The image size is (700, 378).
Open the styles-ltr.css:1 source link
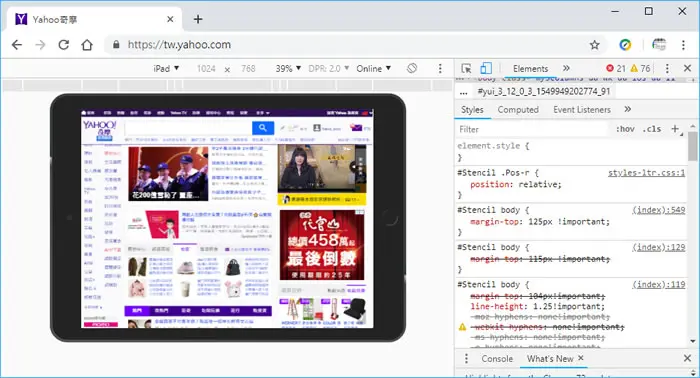pos(646,173)
